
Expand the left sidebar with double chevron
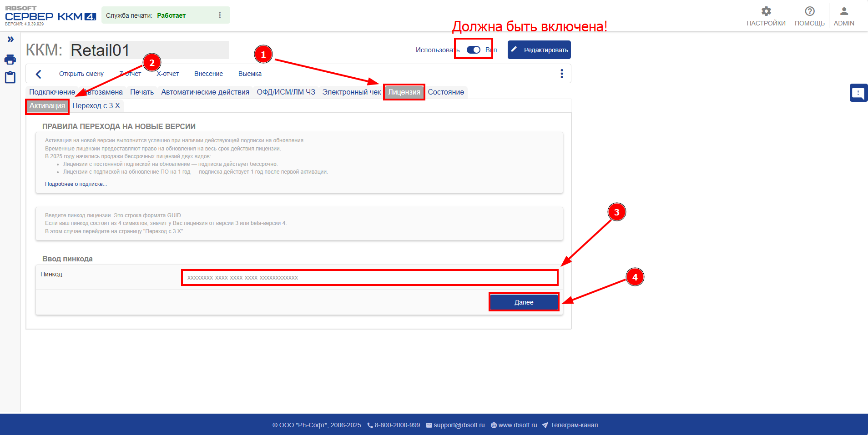[x=10, y=40]
